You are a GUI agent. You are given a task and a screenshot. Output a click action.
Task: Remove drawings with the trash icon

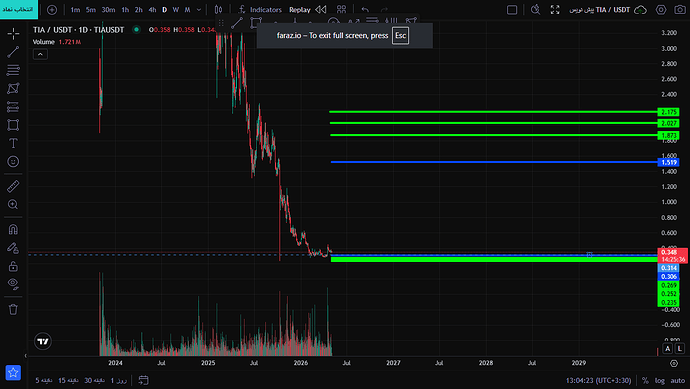tap(13, 309)
